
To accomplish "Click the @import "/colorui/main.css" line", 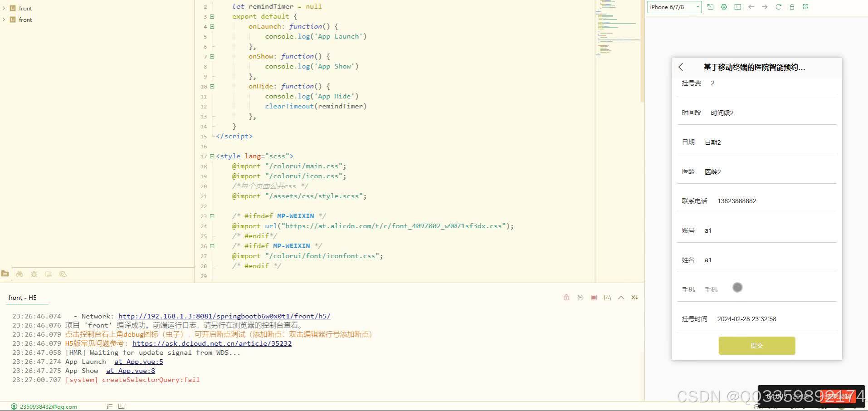I will coord(289,166).
